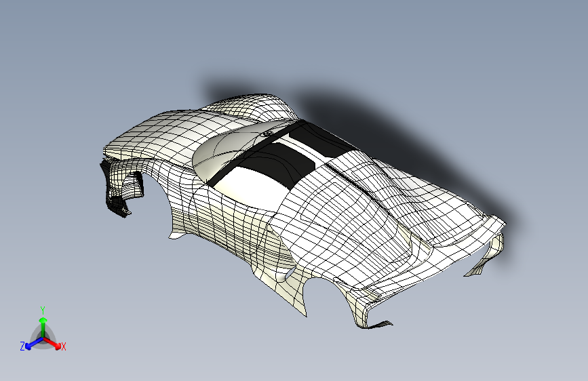Screen dimensions: 588x381
Task: Click the red X axis of the triad
Action: click(52, 344)
